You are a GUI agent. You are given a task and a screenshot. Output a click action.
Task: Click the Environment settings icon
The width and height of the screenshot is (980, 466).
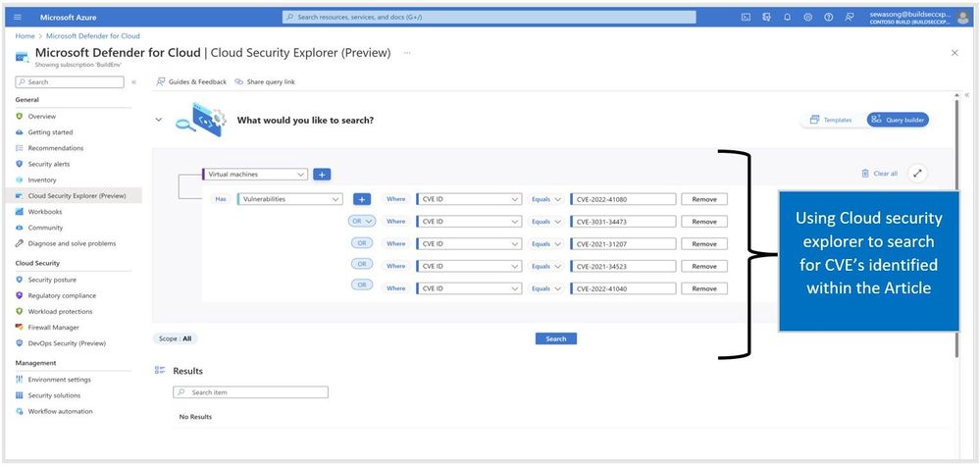20,379
